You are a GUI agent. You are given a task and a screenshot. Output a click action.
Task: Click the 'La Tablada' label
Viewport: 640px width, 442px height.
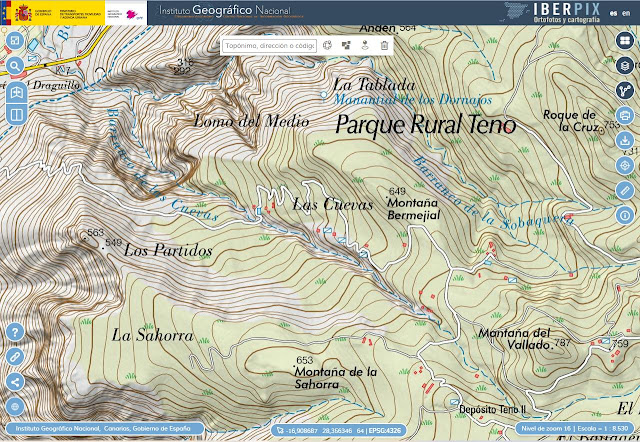374,84
